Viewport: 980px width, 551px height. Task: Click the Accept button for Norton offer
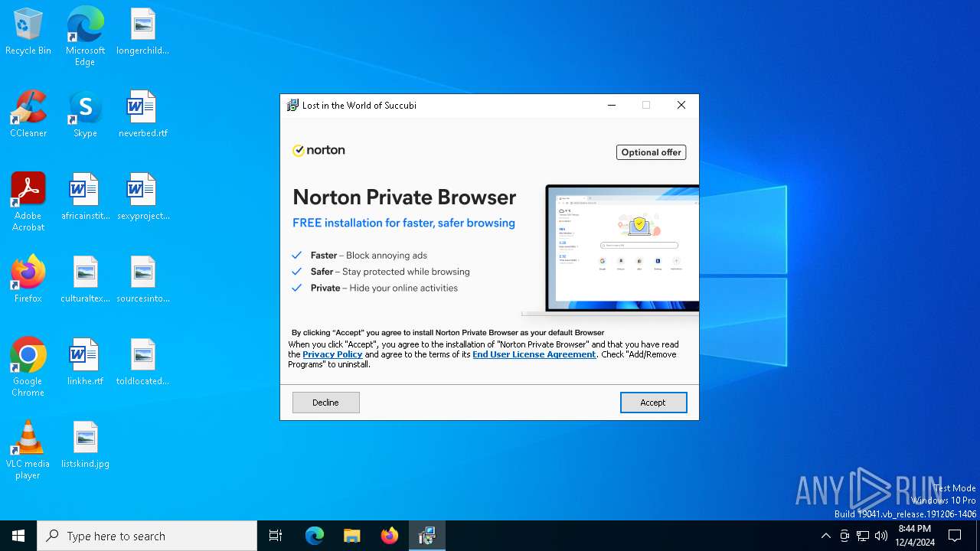pyautogui.click(x=653, y=403)
